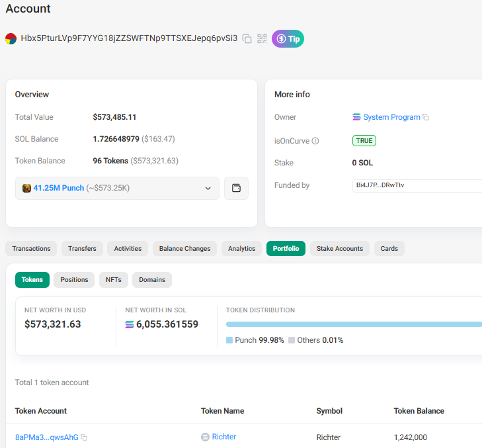This screenshot has width=482, height=448.
Task: Copy the System Program address
Action: click(426, 117)
